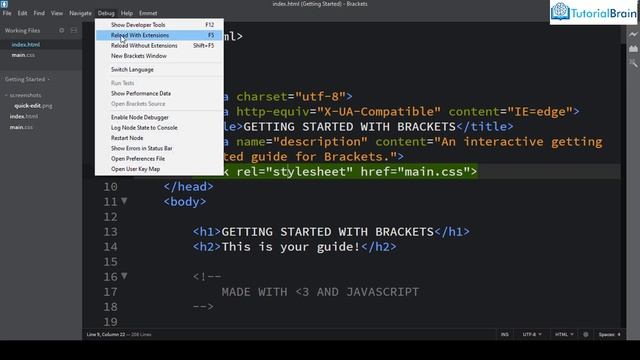Click the split-view icon beside Working Files
The width and height of the screenshot is (640, 360).
[74, 30]
